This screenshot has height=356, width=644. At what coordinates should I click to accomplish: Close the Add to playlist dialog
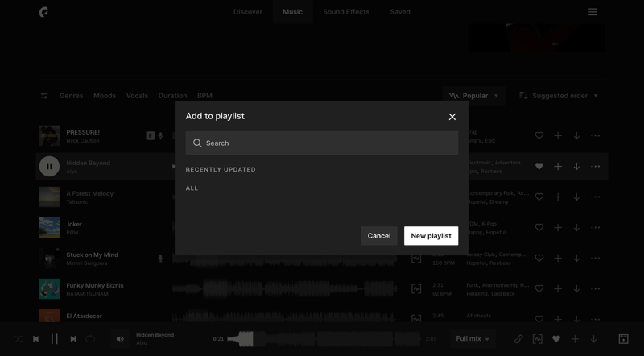452,117
